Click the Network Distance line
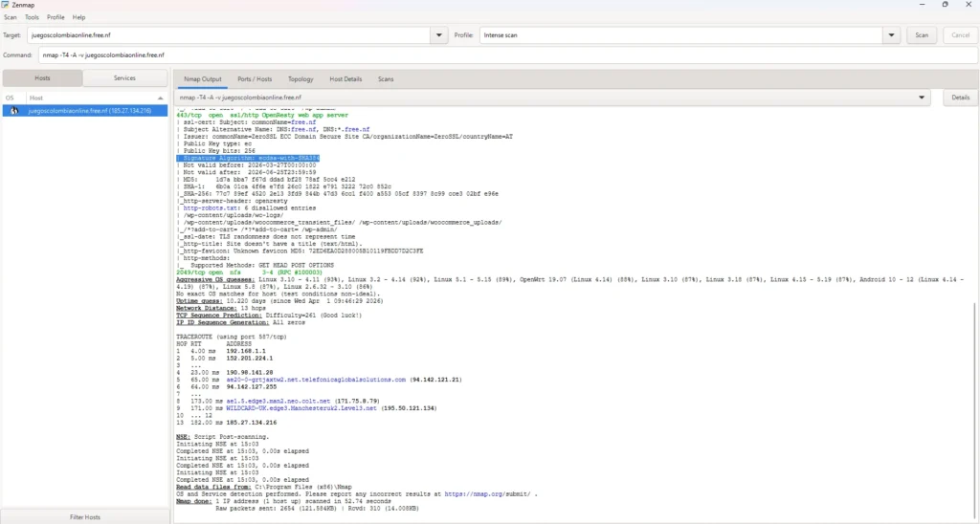Viewport: 980px width, 524px height. [221, 309]
